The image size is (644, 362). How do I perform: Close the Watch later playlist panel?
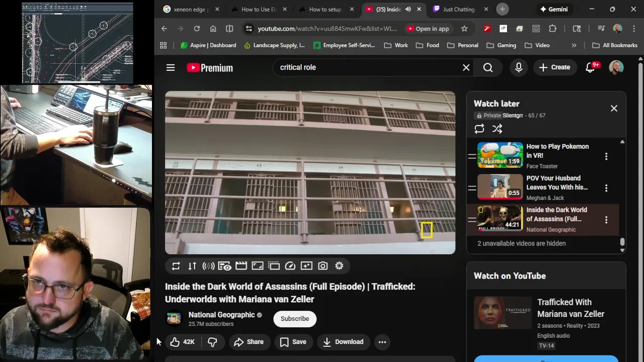click(x=614, y=108)
